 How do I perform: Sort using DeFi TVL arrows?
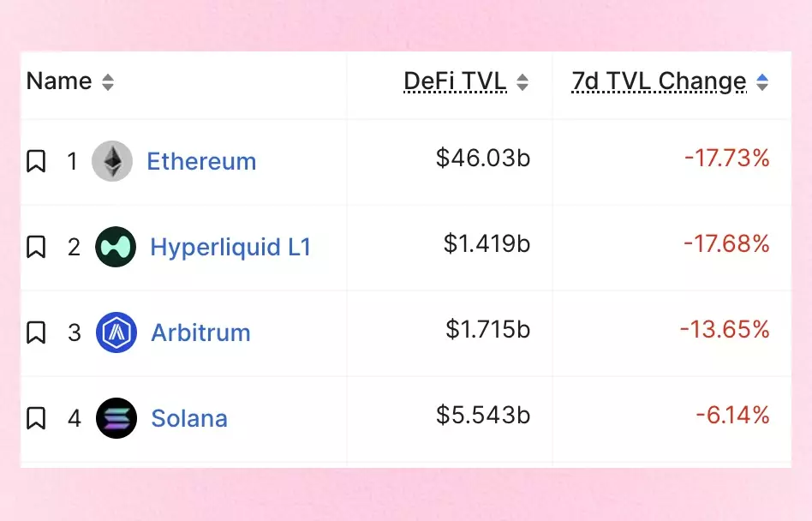pos(522,81)
